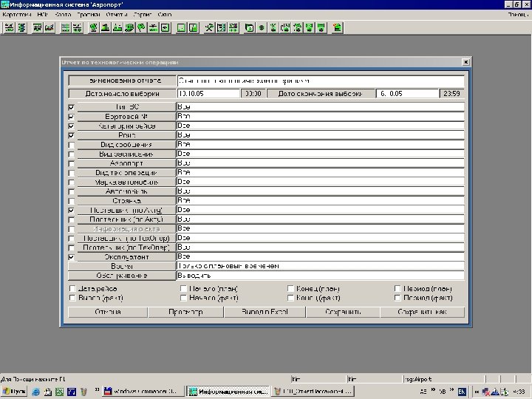532x399 pixels.
Task: Click the 'Сохранить как' button
Action: point(423,313)
